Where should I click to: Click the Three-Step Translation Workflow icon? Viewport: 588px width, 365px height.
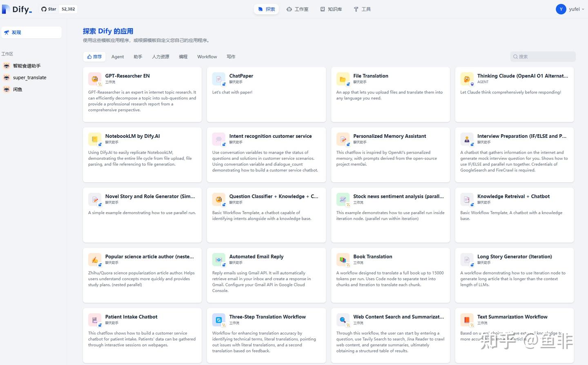pyautogui.click(x=219, y=320)
